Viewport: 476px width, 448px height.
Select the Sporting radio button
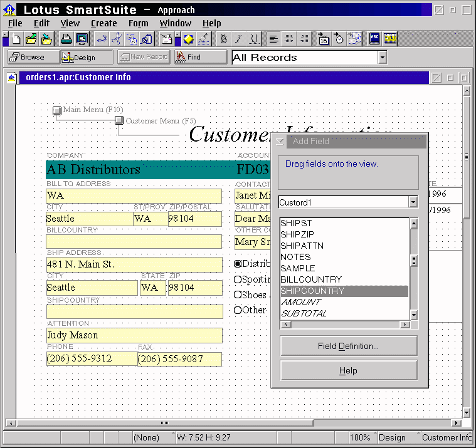pyautogui.click(x=238, y=279)
